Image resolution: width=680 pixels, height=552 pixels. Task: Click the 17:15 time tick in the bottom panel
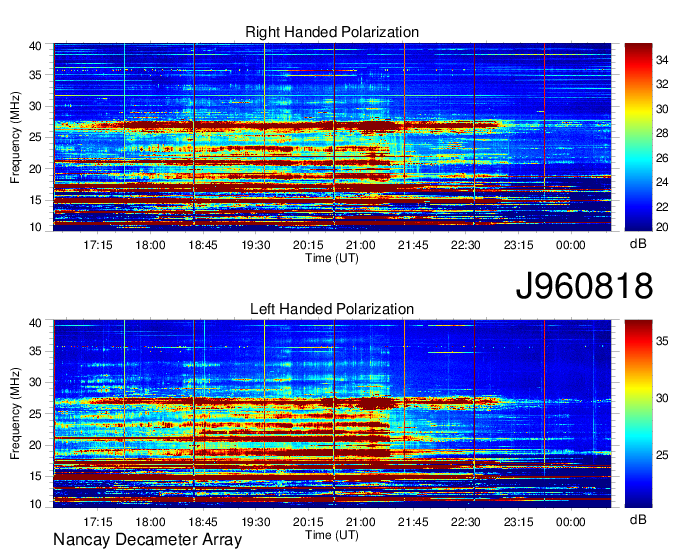coord(98,522)
